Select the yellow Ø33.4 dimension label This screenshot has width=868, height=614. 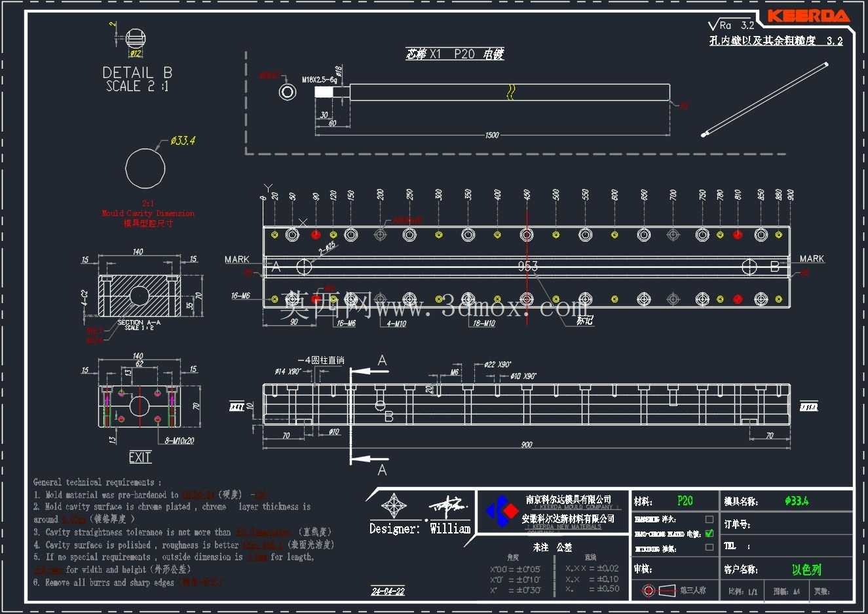coord(183,140)
